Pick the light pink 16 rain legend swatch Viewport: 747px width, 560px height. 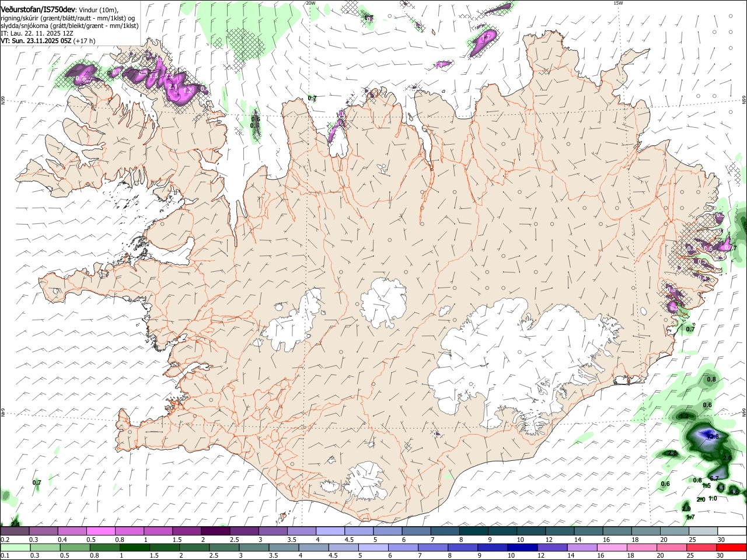click(x=613, y=548)
